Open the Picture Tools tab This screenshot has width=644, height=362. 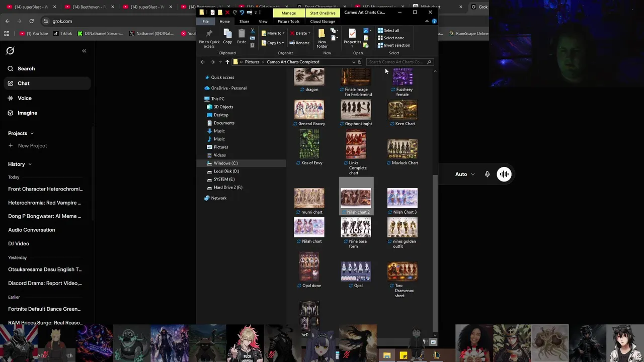(x=288, y=21)
